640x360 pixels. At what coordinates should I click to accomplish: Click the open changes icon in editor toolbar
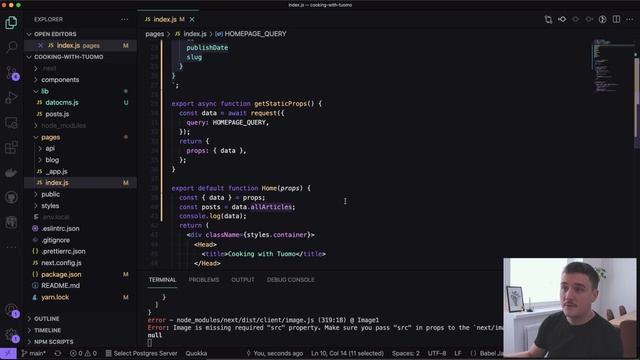[548, 19]
